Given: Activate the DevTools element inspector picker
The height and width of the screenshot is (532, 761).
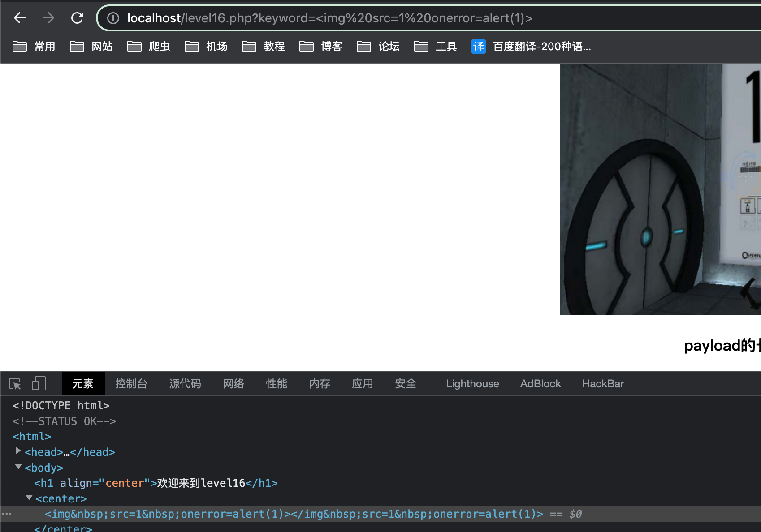Looking at the screenshot, I should click(15, 384).
